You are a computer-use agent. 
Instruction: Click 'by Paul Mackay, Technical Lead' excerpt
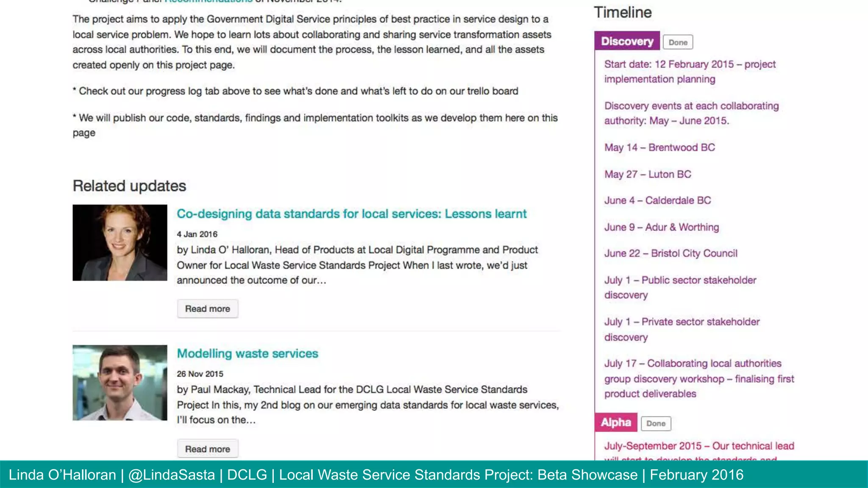[x=368, y=405]
